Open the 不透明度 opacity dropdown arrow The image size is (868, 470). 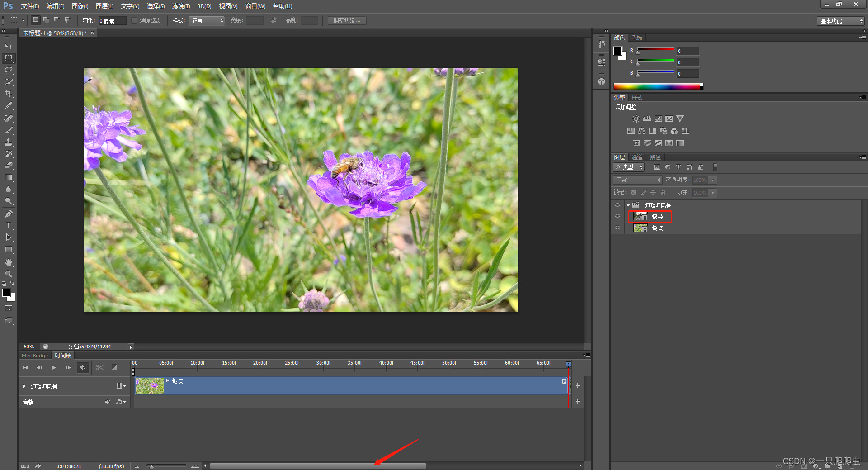[713, 180]
